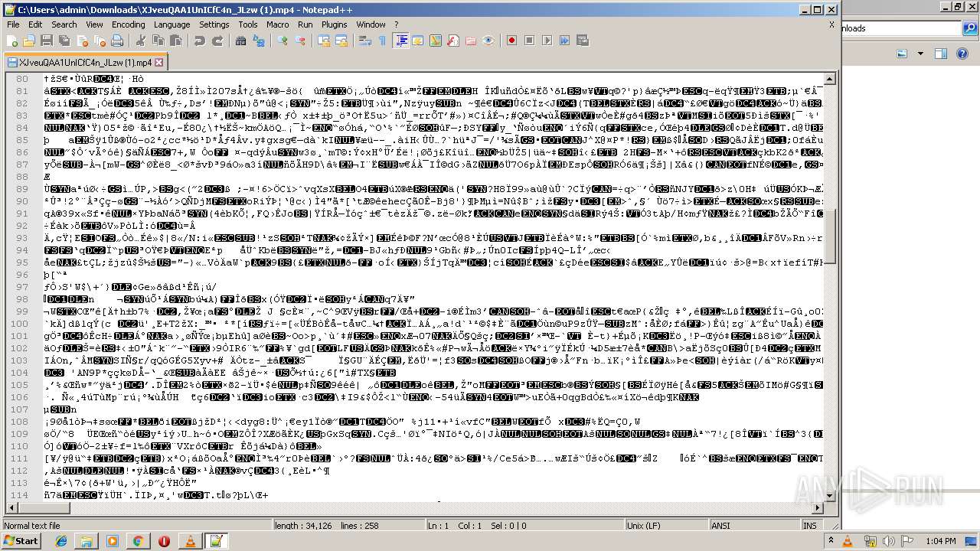
Task: Open VLC media player from taskbar
Action: click(x=190, y=541)
